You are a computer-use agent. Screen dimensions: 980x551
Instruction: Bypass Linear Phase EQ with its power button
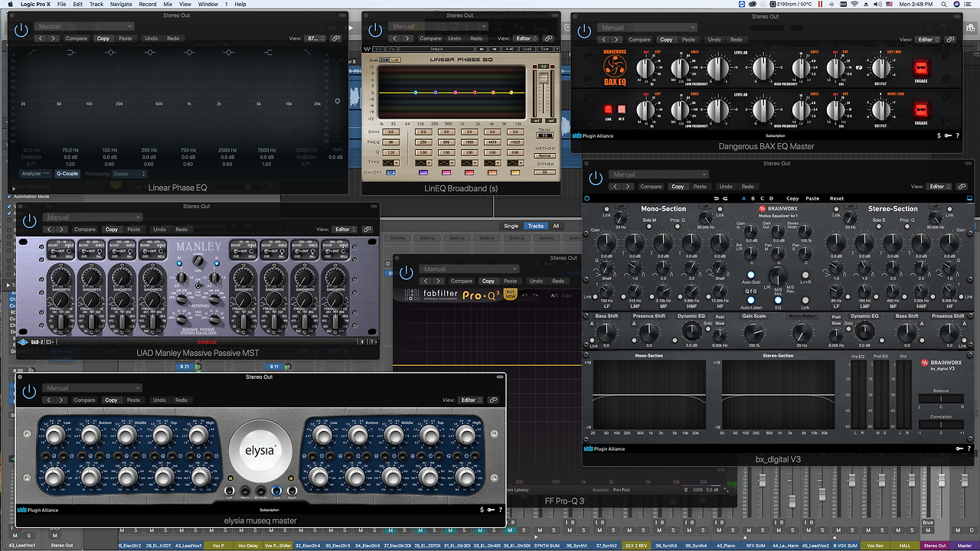pos(21,31)
